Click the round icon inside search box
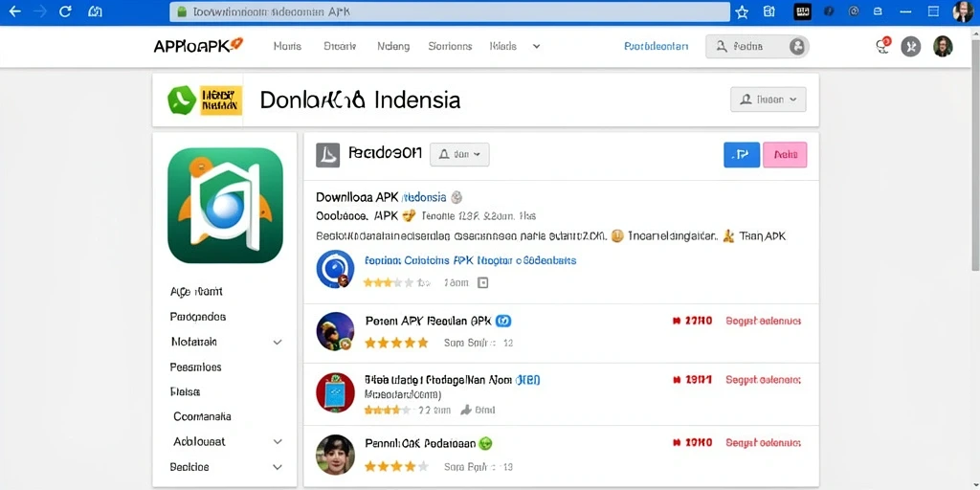Viewport: 980px width, 490px height. click(x=797, y=46)
